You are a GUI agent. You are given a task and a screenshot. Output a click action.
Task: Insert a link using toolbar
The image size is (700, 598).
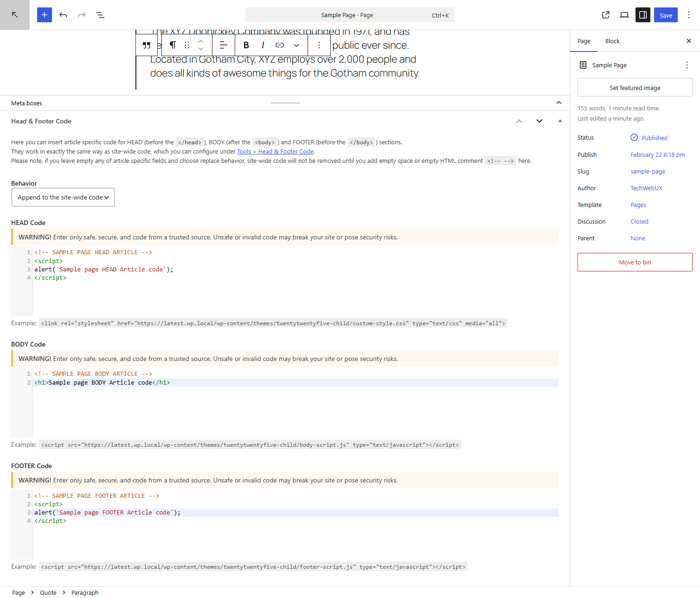(280, 45)
